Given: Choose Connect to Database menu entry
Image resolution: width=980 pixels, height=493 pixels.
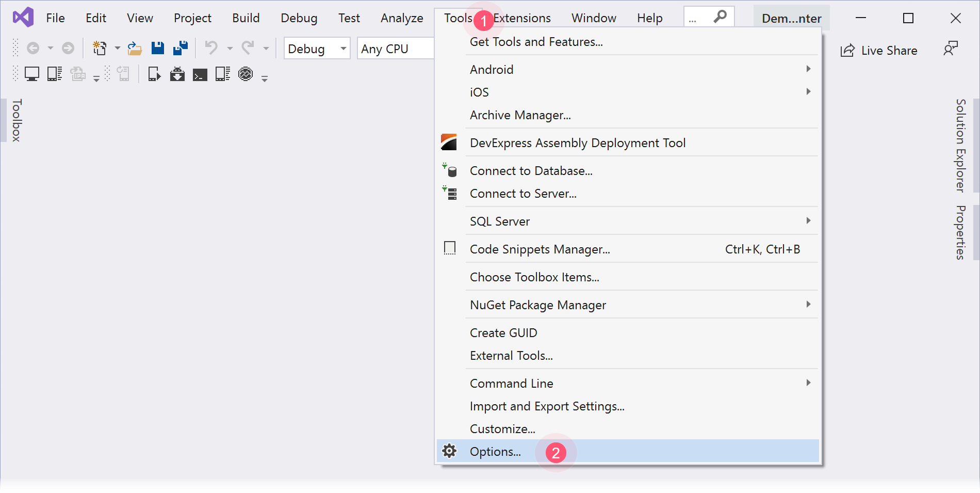Looking at the screenshot, I should (531, 171).
